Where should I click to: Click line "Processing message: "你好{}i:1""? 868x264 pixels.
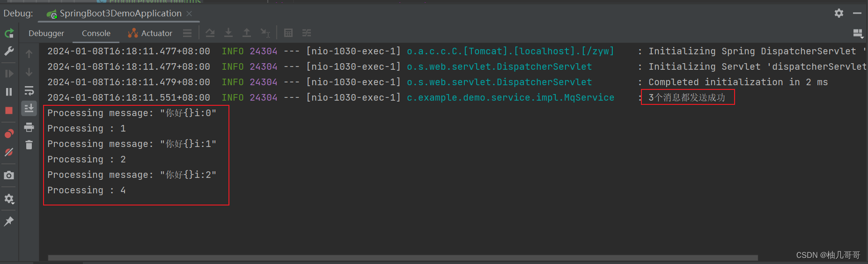point(132,144)
